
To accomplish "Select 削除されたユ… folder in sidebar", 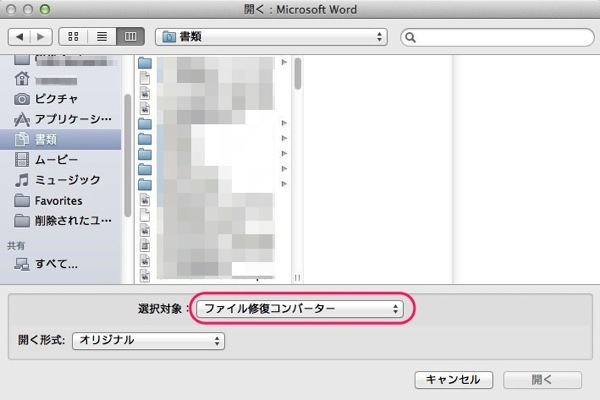I will point(60,220).
